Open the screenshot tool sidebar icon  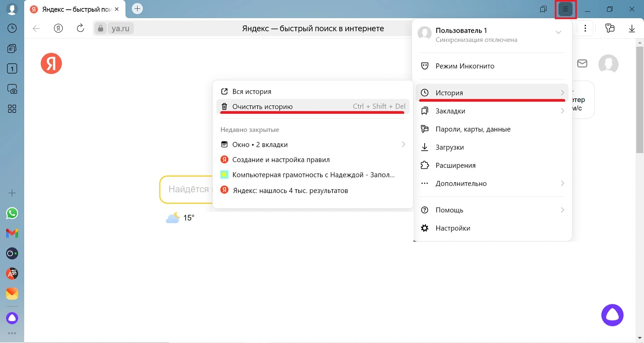[x=12, y=89]
